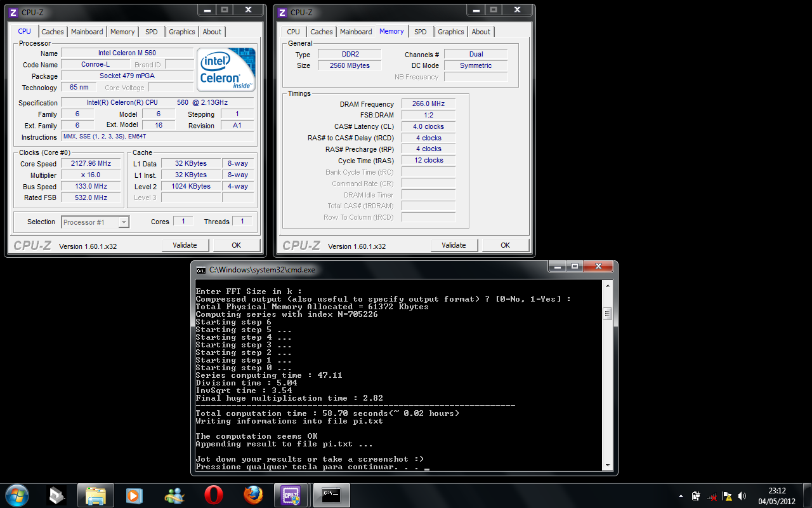This screenshot has width=812, height=508.
Task: Click Validate in the right CPU-Z window
Action: click(x=454, y=245)
